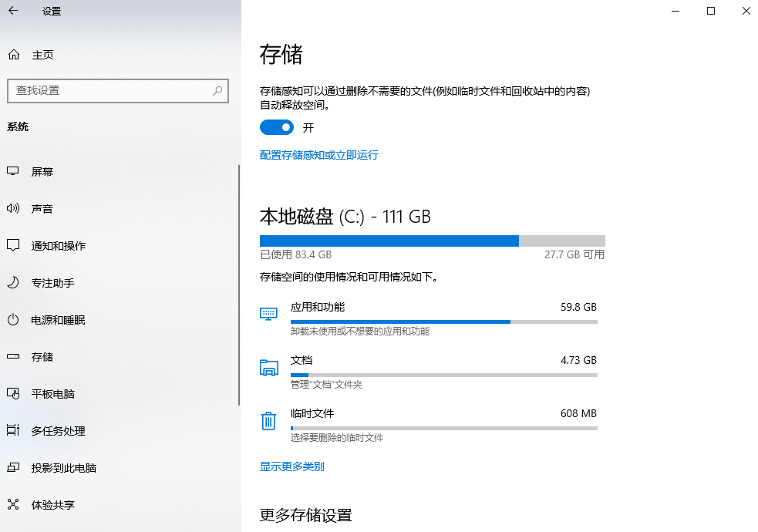
Task: Click the 主页 home icon
Action: coord(13,54)
